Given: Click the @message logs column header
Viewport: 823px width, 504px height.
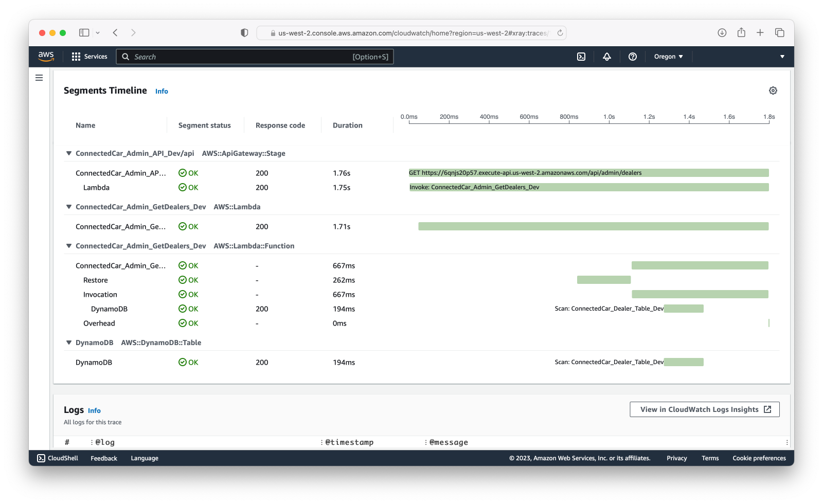Looking at the screenshot, I should pos(449,442).
